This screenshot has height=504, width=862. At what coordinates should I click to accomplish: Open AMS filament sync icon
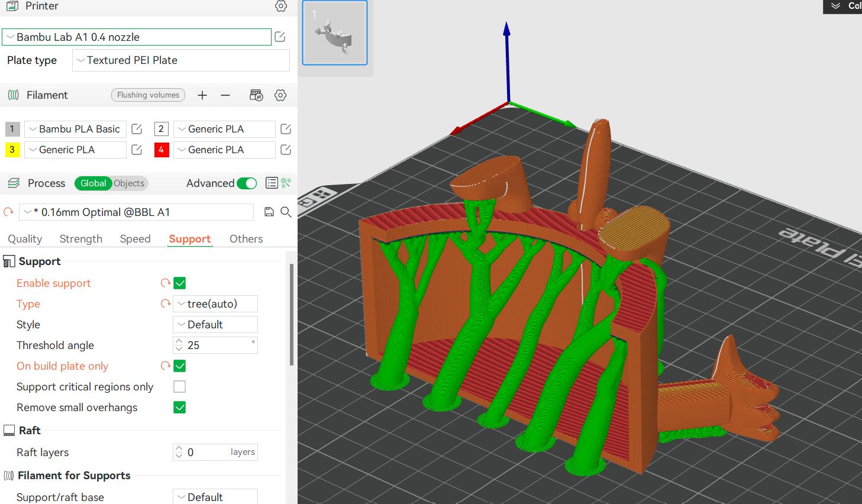256,95
